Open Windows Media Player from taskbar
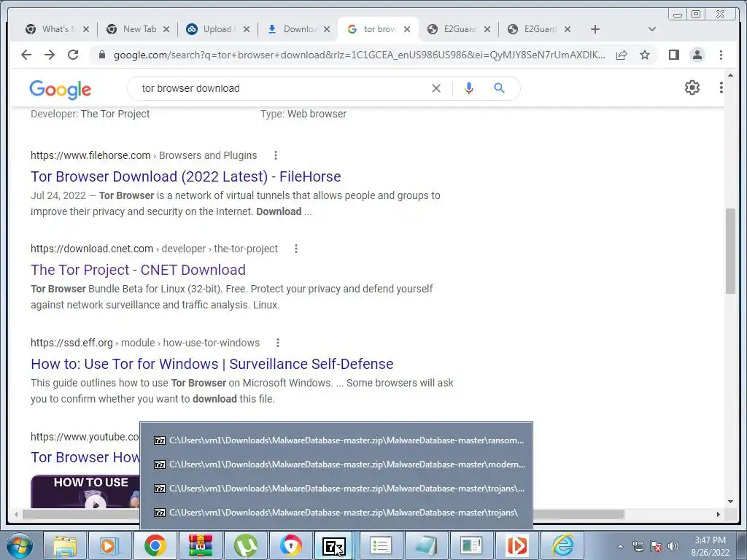The width and height of the screenshot is (747, 560). point(109,545)
